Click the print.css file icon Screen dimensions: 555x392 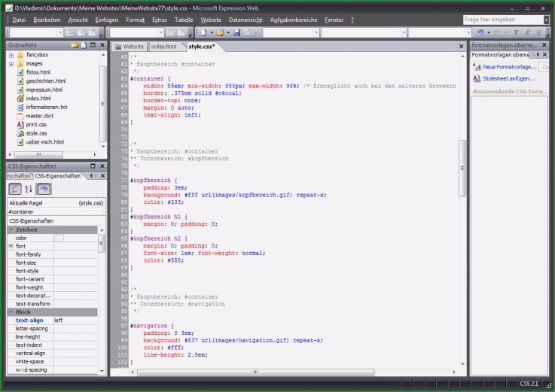pos(20,124)
